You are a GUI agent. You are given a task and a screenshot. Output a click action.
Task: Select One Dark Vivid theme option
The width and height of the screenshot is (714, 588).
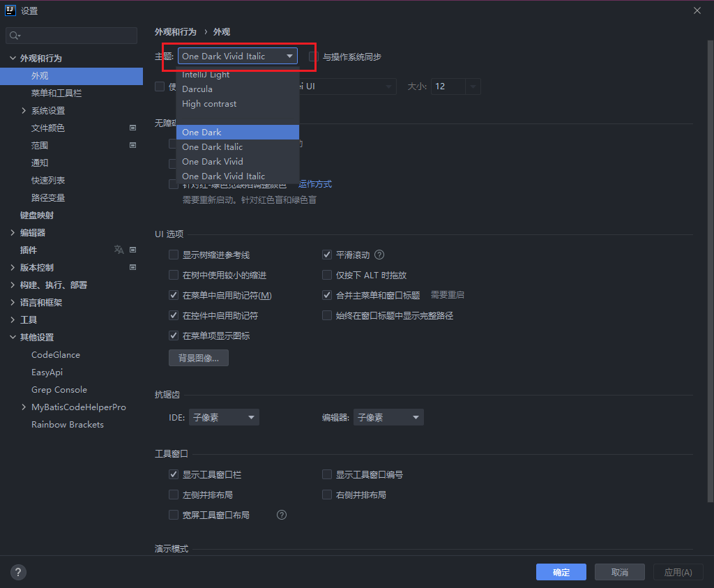(238, 161)
